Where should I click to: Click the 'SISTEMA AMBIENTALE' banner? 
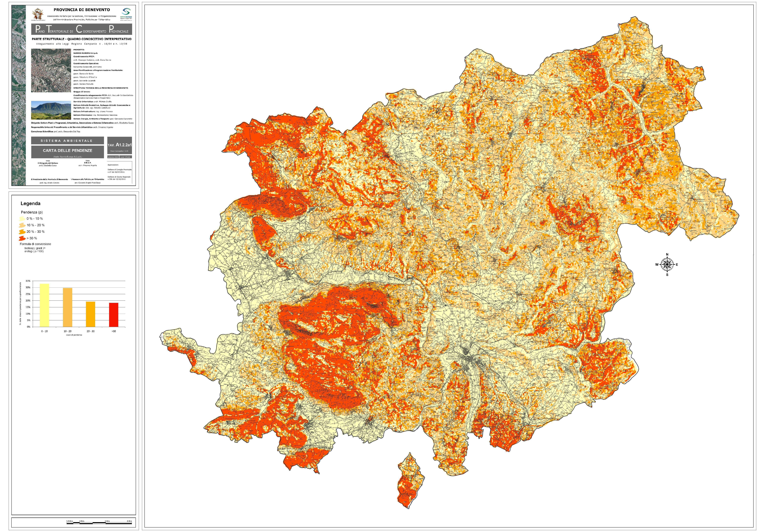click(68, 141)
